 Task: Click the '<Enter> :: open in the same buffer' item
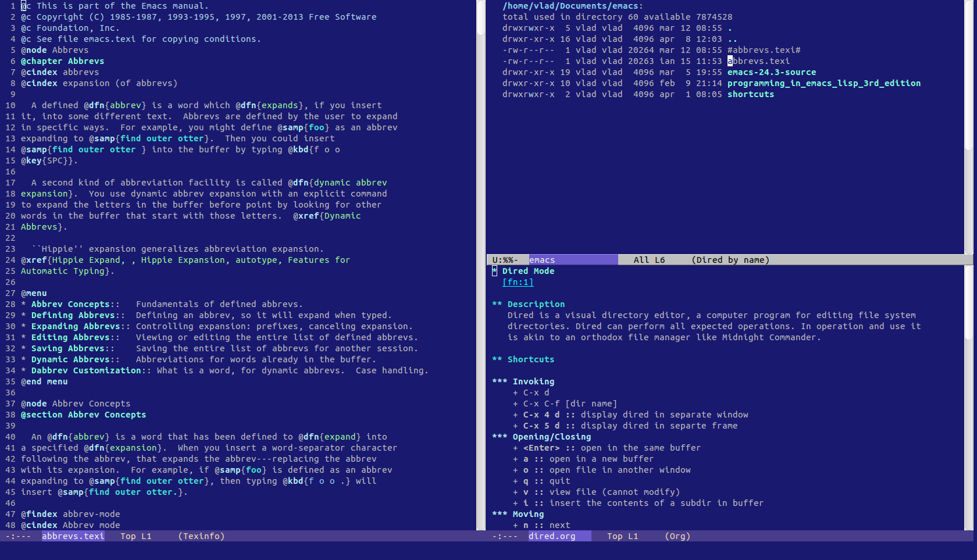point(607,448)
